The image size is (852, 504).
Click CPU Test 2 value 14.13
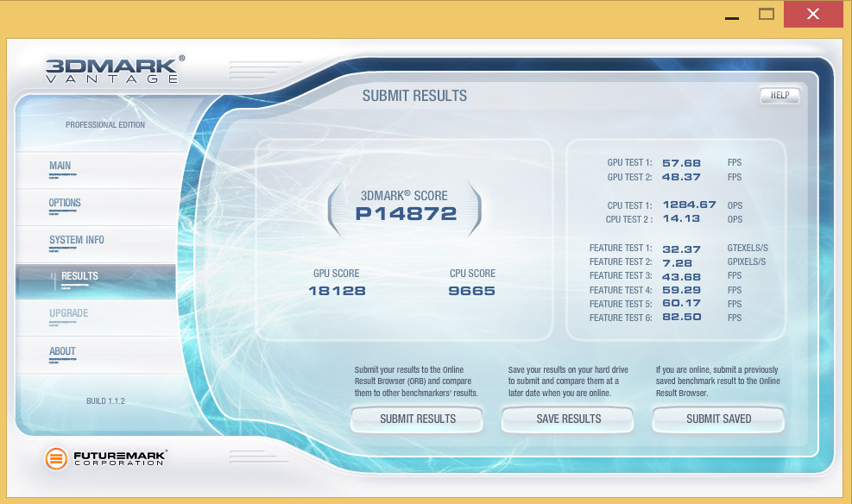[x=681, y=219]
